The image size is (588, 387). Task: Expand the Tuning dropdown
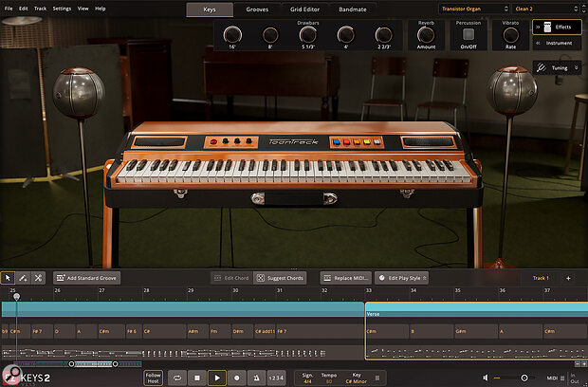[x=557, y=68]
